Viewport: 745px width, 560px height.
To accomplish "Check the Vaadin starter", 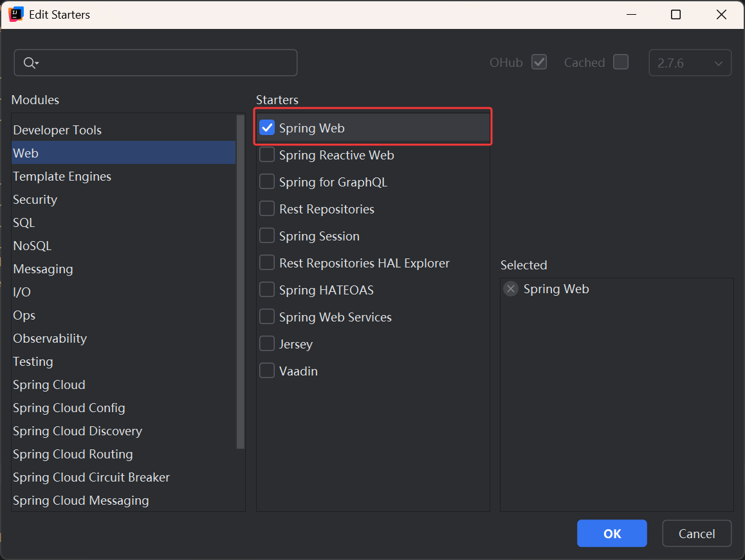I will (x=267, y=371).
